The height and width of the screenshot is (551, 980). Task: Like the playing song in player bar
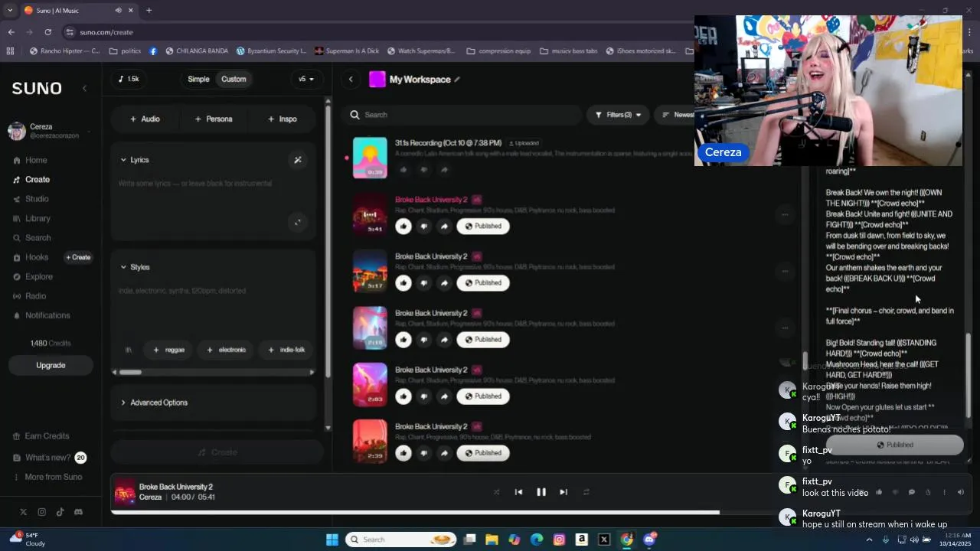[879, 492]
